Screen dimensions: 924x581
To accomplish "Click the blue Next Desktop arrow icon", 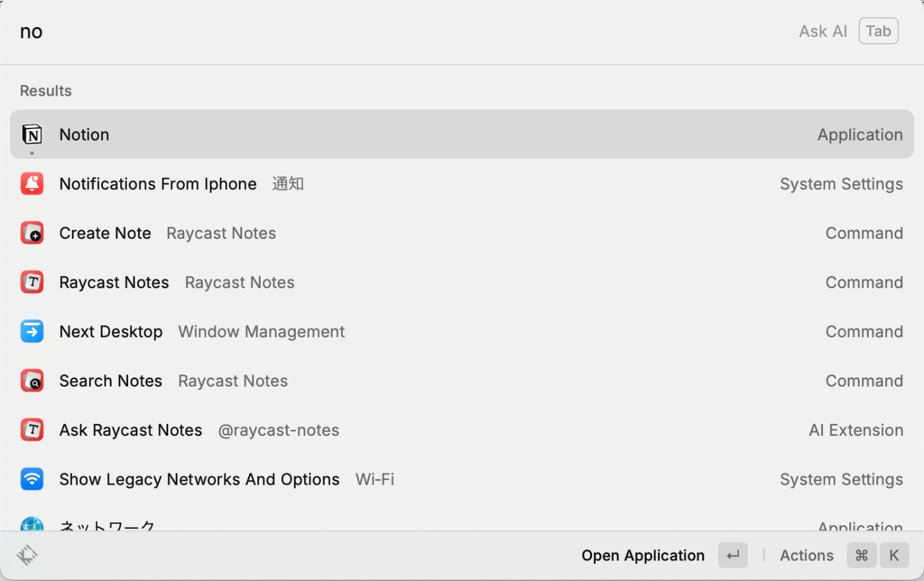I will tap(32, 332).
